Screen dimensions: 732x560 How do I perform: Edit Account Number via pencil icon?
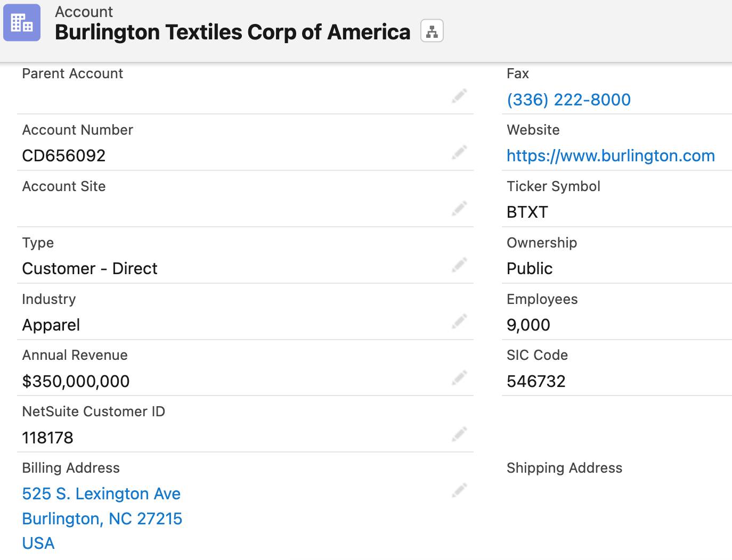tap(459, 153)
